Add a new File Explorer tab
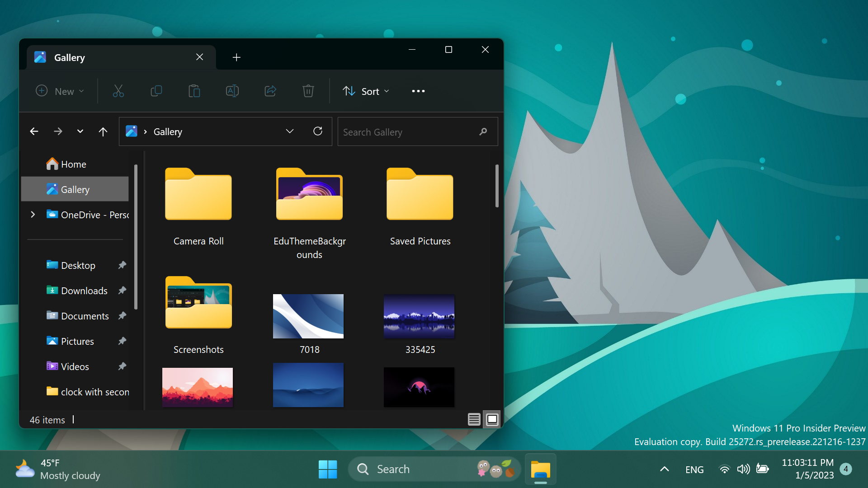Image resolution: width=868 pixels, height=488 pixels. [236, 57]
